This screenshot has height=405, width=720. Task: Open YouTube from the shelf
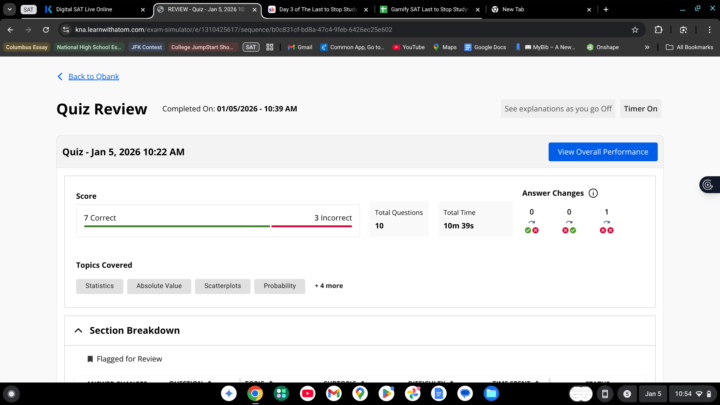[307, 394]
